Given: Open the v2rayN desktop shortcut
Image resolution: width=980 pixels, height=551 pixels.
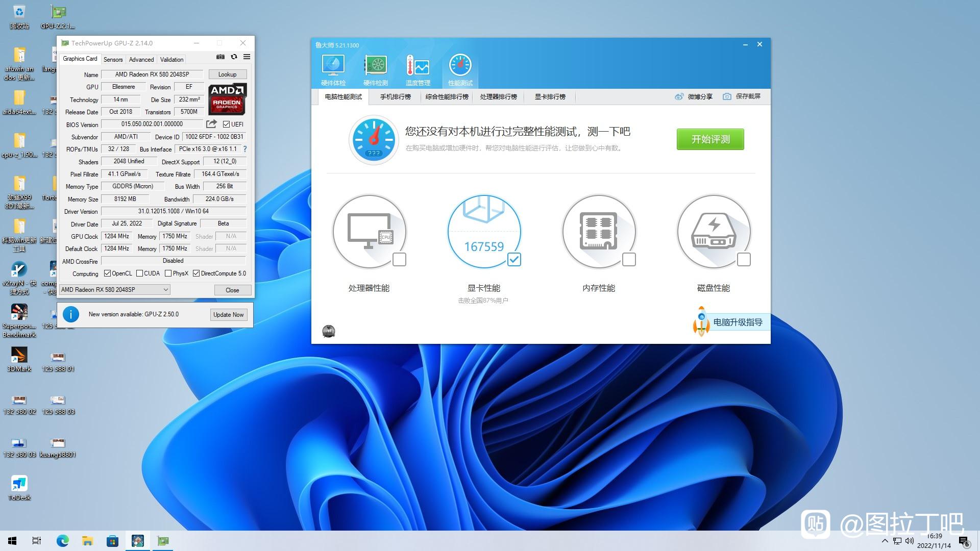Looking at the screenshot, I should point(19,278).
